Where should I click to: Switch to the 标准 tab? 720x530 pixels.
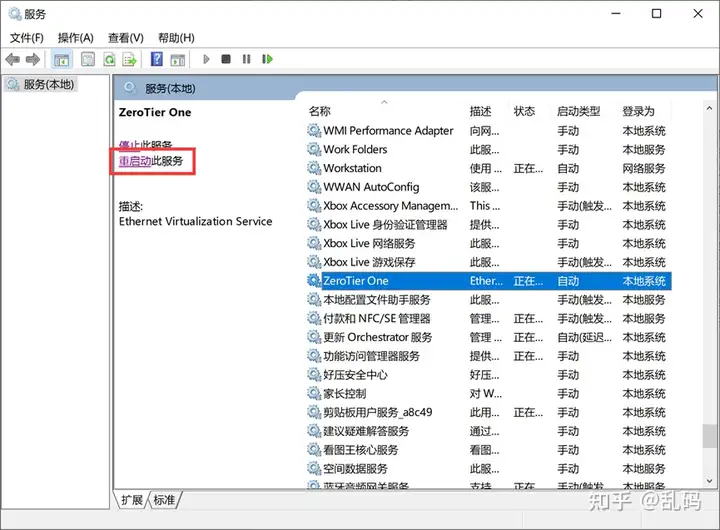tap(164, 500)
